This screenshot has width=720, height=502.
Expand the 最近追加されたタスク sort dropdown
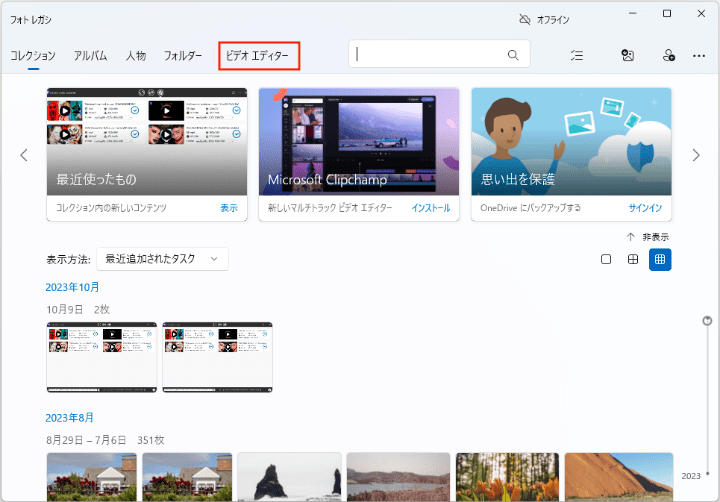(x=162, y=259)
